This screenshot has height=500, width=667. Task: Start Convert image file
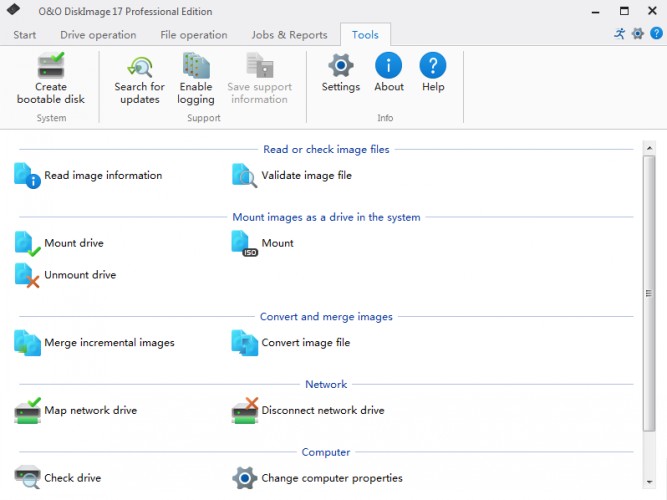click(x=305, y=343)
